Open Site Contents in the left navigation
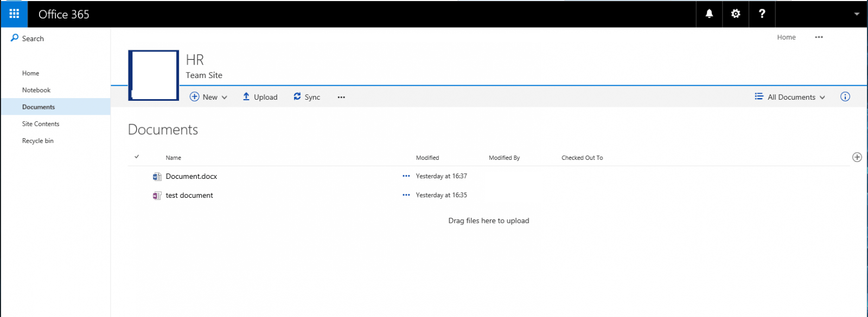This screenshot has height=317, width=868. click(41, 124)
